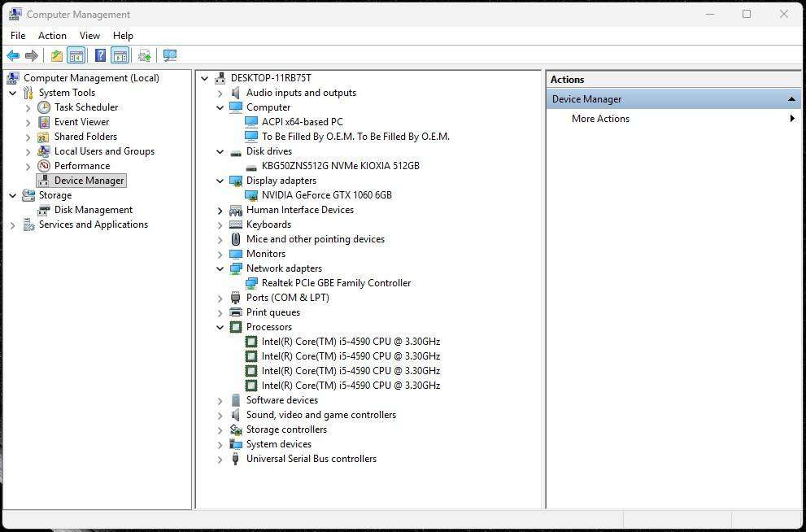
Task: Click the Software devices icon
Action: point(235,400)
